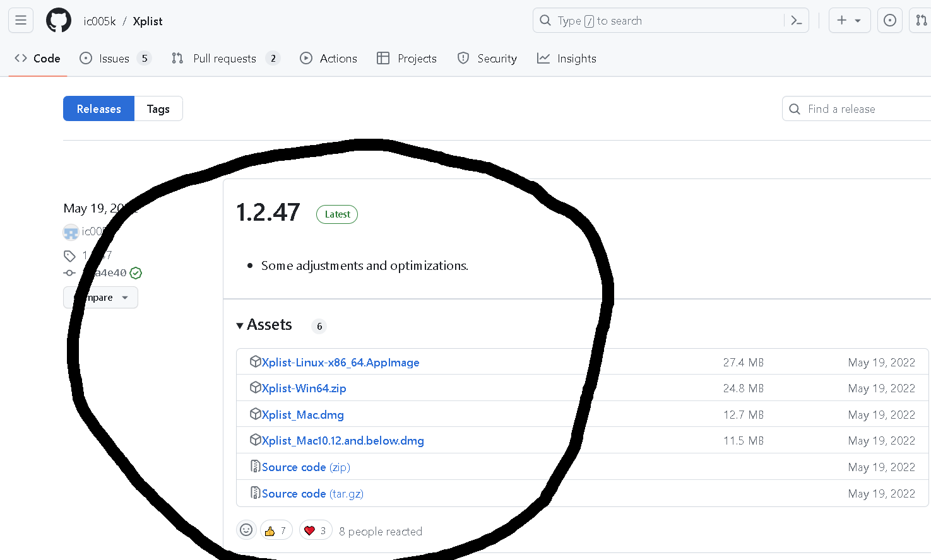Toggle the thumbs-up reaction
Image resolution: width=931 pixels, height=560 pixels.
276,531
